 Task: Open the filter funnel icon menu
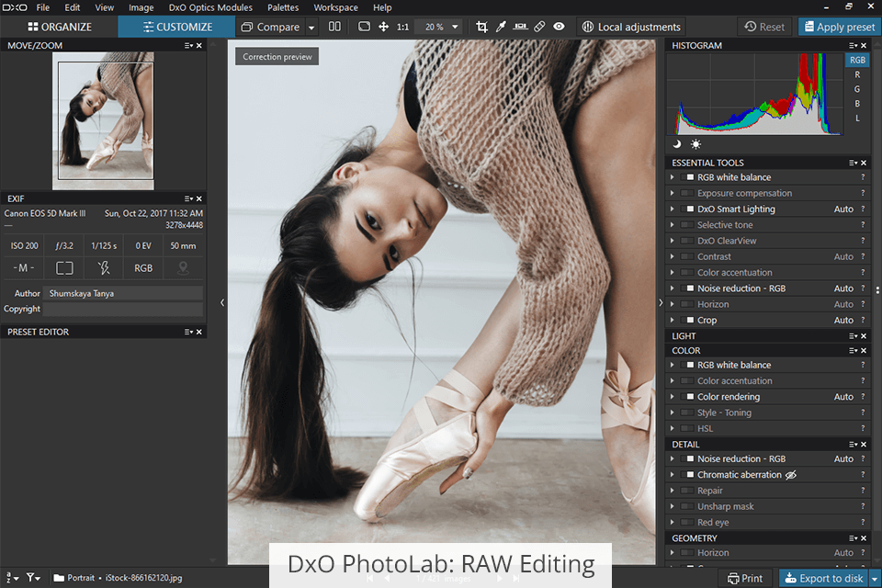click(x=33, y=577)
